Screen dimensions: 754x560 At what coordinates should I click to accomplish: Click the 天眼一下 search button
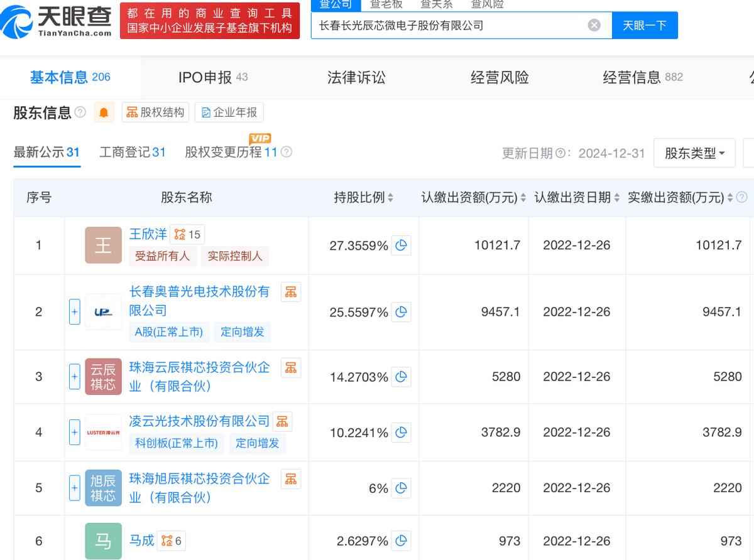(x=645, y=24)
